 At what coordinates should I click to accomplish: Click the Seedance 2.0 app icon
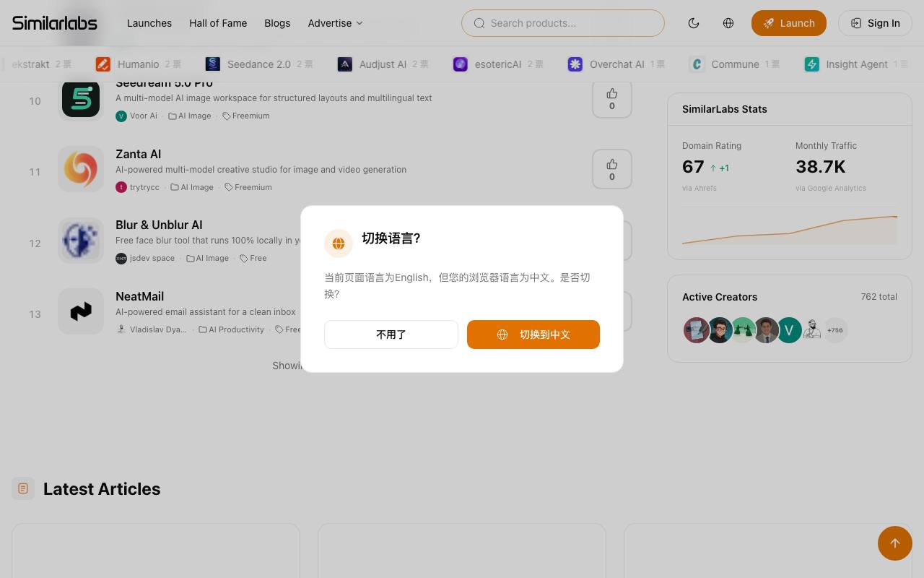tap(213, 64)
